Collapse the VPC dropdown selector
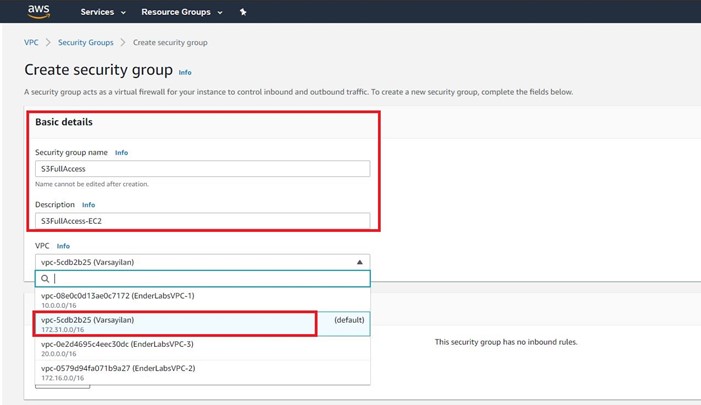Viewport: 701px width, 405px height. click(x=203, y=262)
